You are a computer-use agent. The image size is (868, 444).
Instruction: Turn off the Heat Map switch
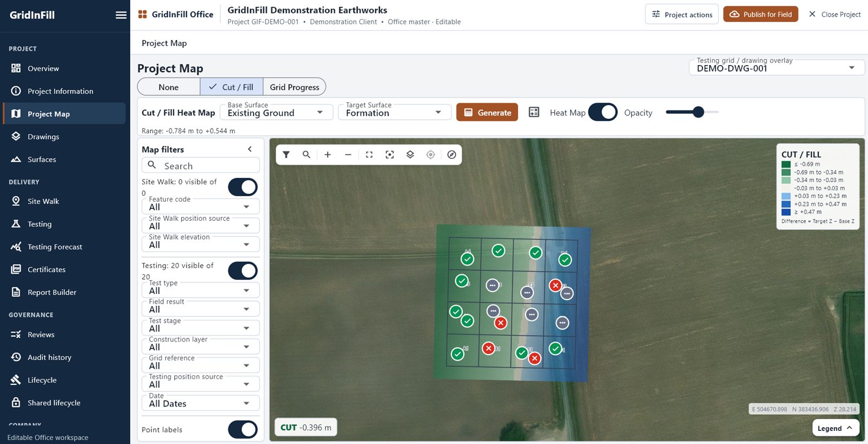pyautogui.click(x=603, y=112)
